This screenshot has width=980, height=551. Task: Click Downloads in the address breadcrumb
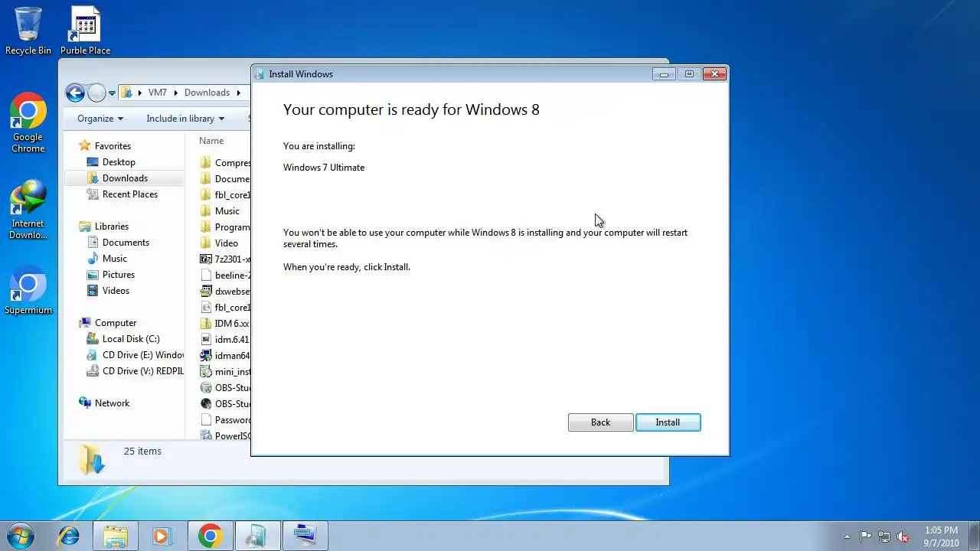coord(207,93)
